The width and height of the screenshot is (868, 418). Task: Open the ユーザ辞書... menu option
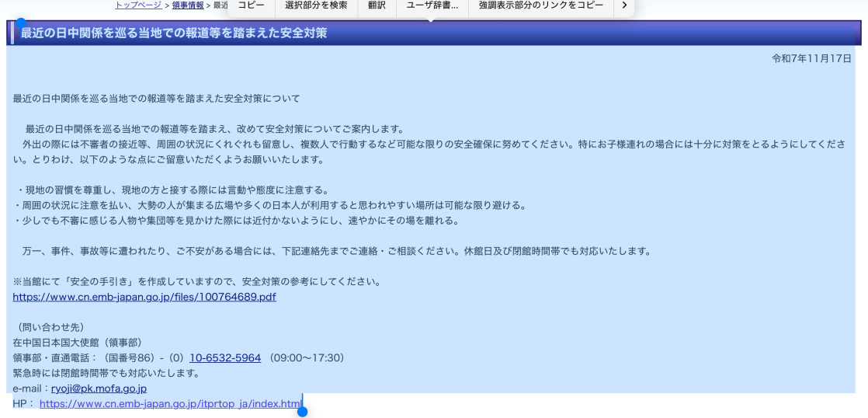coord(432,5)
